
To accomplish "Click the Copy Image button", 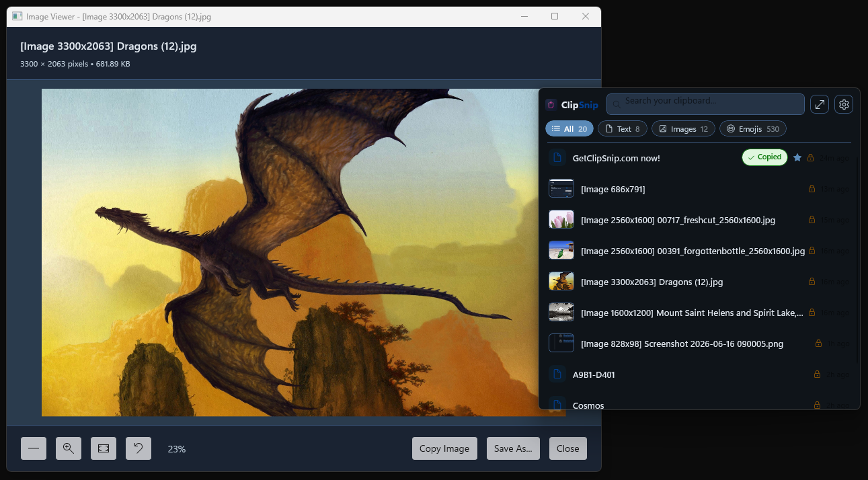I will [x=444, y=448].
